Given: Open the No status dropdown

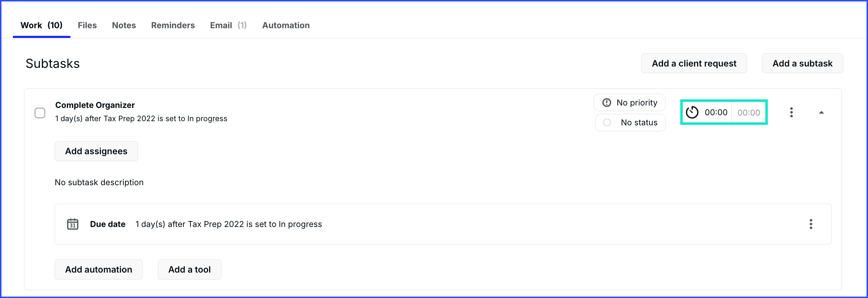Looking at the screenshot, I should tap(630, 123).
